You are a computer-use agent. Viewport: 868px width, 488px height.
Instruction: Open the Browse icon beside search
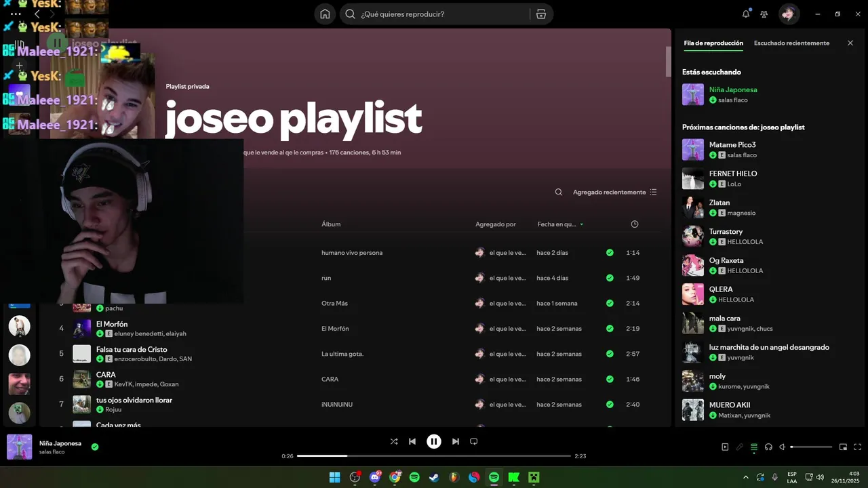(x=540, y=14)
